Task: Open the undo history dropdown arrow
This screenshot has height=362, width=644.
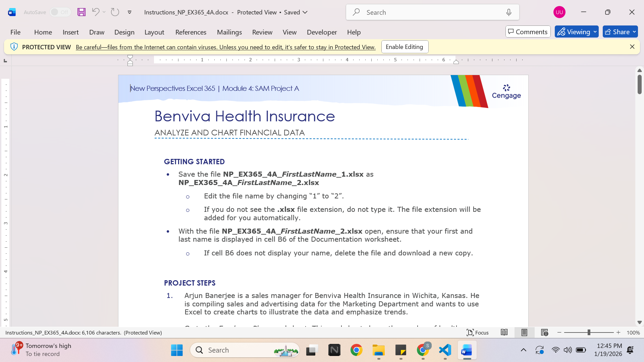Action: (104, 12)
